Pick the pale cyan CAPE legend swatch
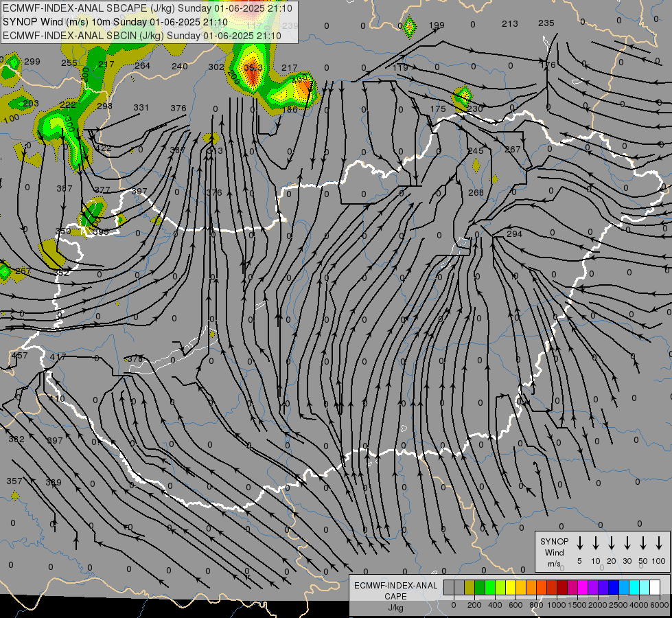Screen dimensions: 672x618 click(x=645, y=588)
